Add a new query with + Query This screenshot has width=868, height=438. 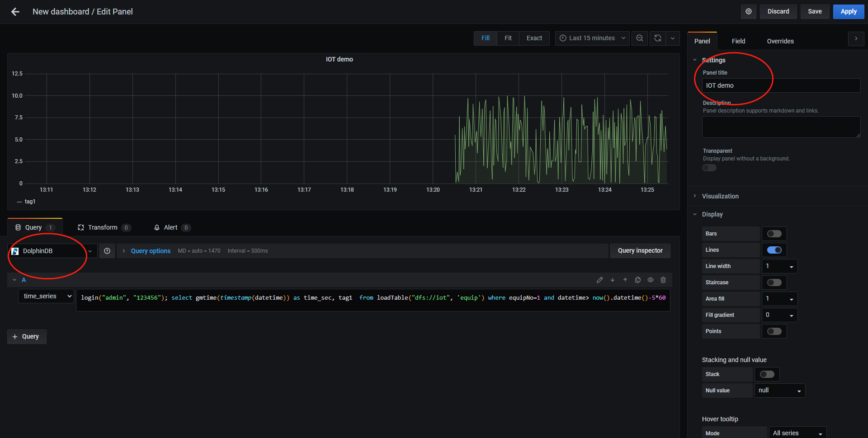26,336
